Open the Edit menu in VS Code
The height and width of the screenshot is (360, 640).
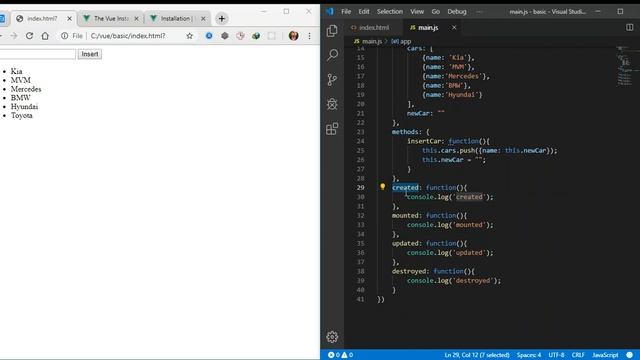pos(364,11)
